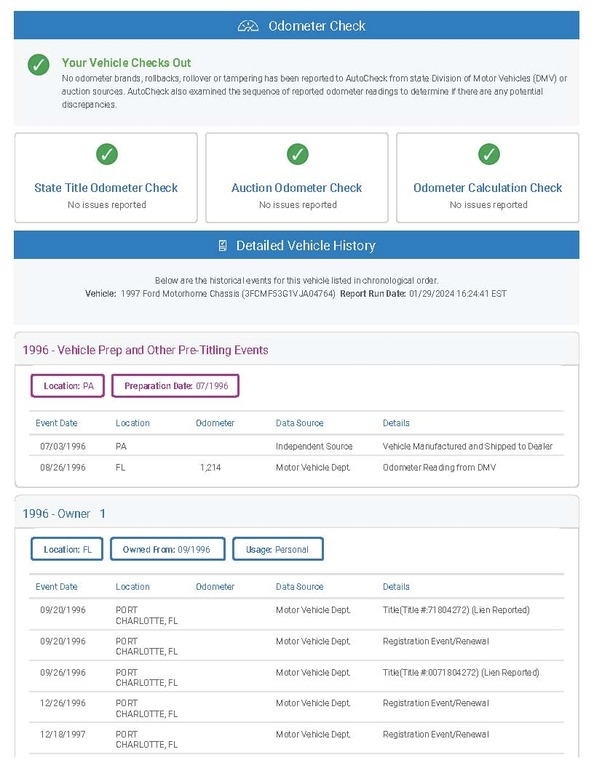Click the State Title Odometer Check checkmark

click(x=107, y=154)
